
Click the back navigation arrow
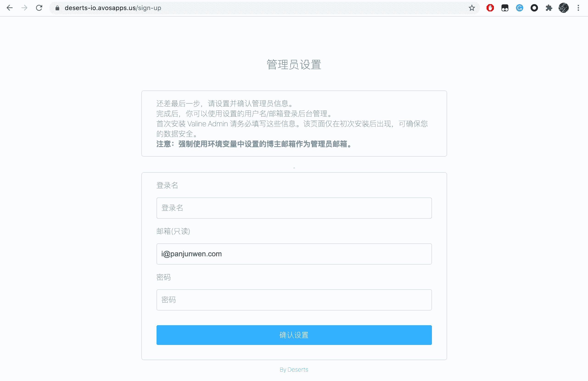pos(10,8)
